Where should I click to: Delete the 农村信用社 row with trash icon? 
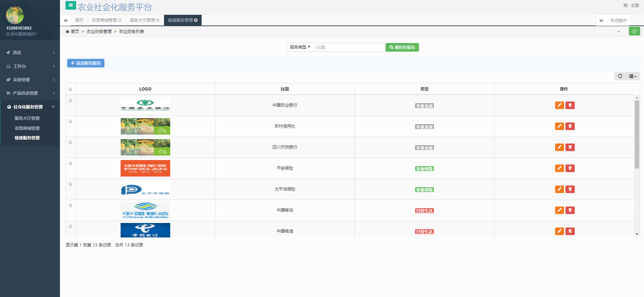click(x=570, y=126)
